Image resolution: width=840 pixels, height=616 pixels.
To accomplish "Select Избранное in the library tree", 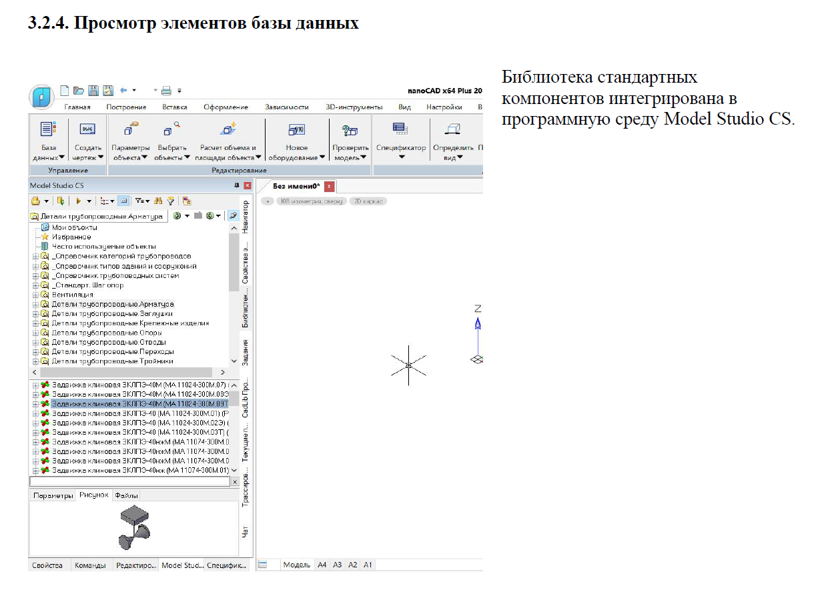I will pyautogui.click(x=71, y=237).
